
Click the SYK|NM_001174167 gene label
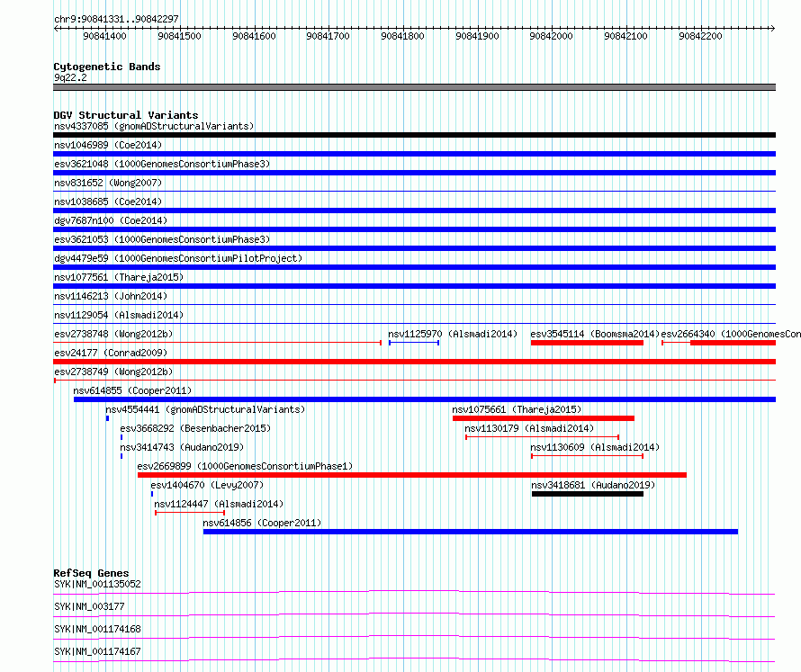point(97,651)
